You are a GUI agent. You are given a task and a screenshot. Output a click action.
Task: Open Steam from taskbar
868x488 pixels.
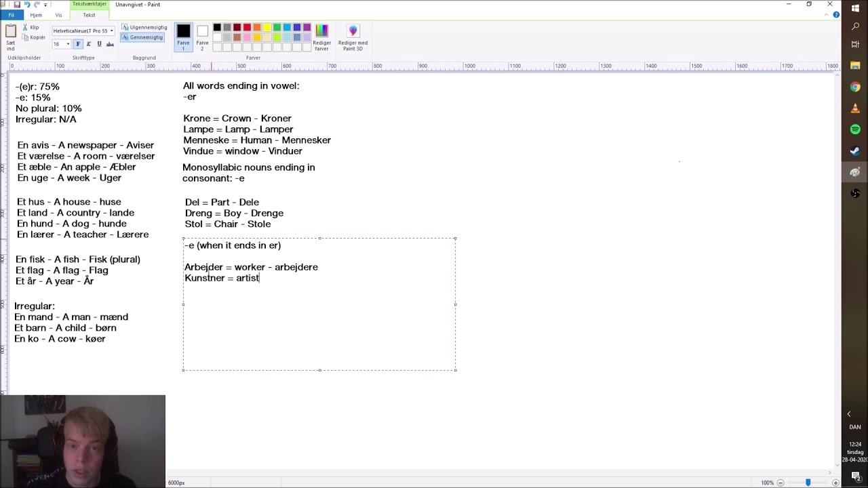pos(855,151)
